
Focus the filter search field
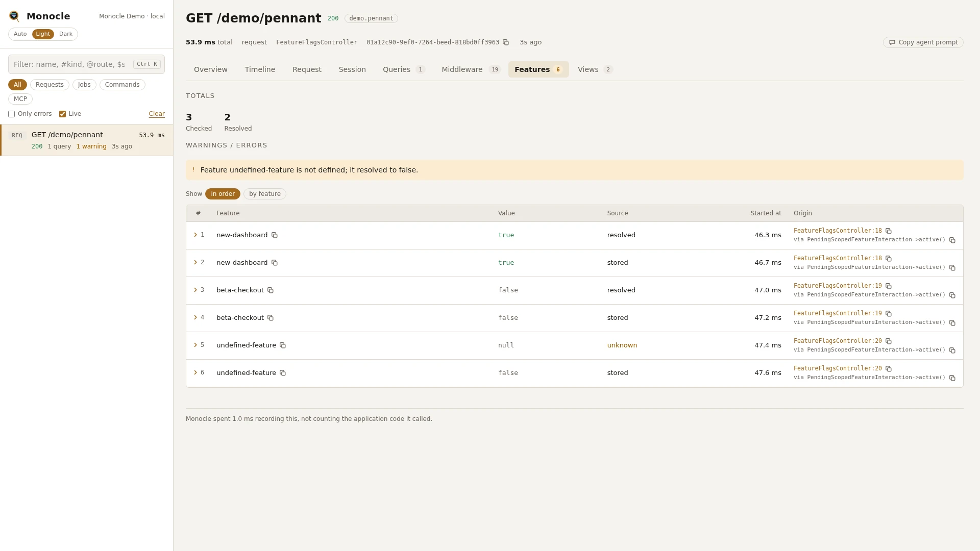pos(86,64)
